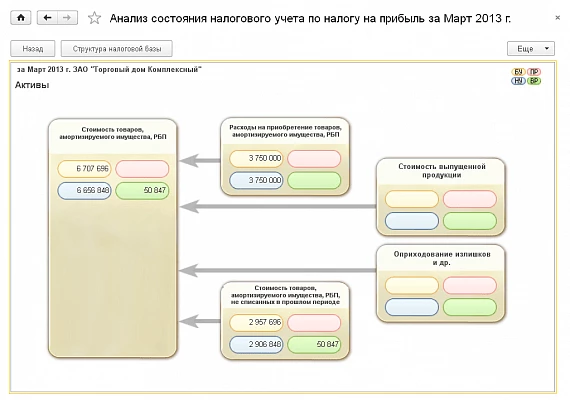Screen dimensions: 570x400
Task: Click the ПР legend badge
Action: 534,72
